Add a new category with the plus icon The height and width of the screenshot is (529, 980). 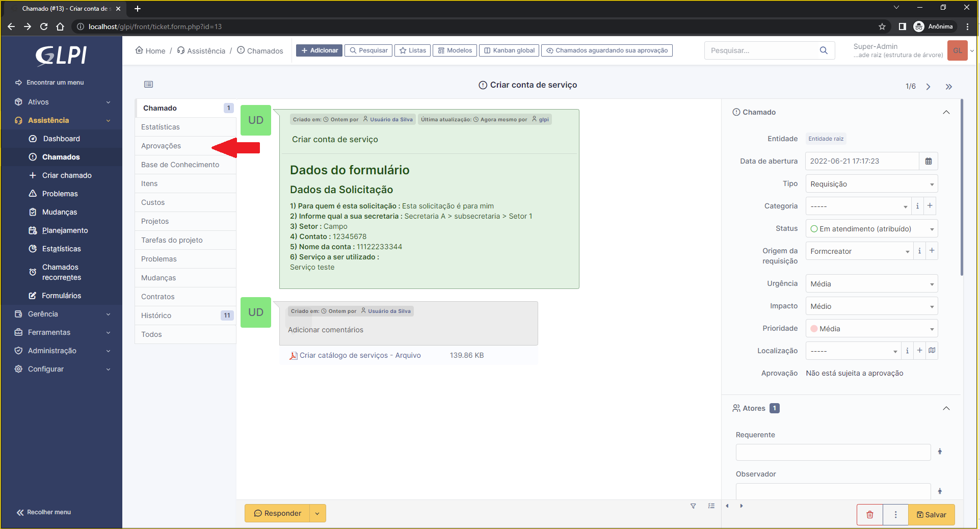[929, 206]
